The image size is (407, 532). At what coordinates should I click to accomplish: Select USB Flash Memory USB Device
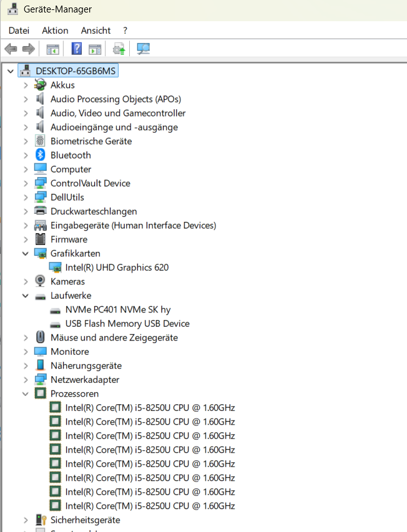coord(127,323)
